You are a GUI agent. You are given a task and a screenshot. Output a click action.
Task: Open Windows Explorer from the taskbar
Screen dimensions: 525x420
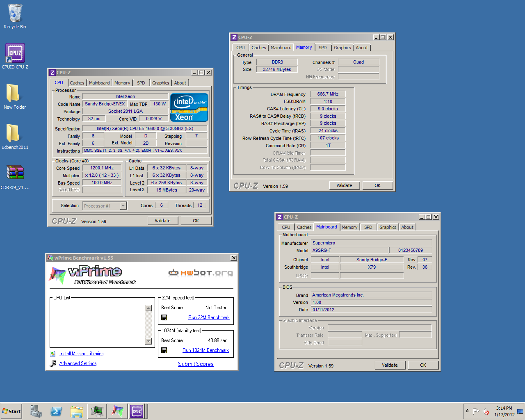tap(77, 411)
